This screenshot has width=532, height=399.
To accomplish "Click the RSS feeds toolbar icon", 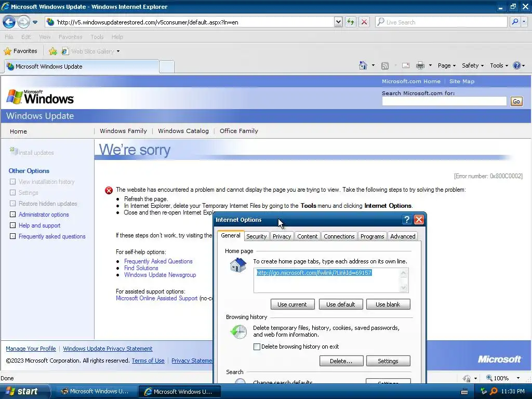I will tap(385, 66).
